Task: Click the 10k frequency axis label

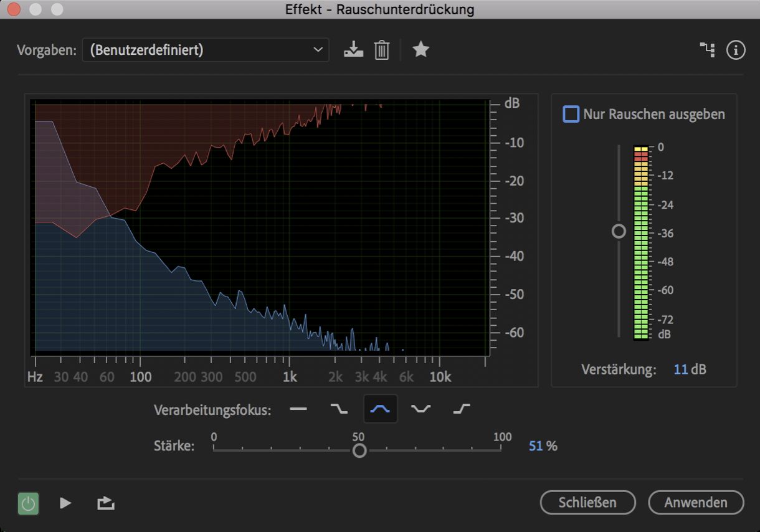Action: coord(440,377)
